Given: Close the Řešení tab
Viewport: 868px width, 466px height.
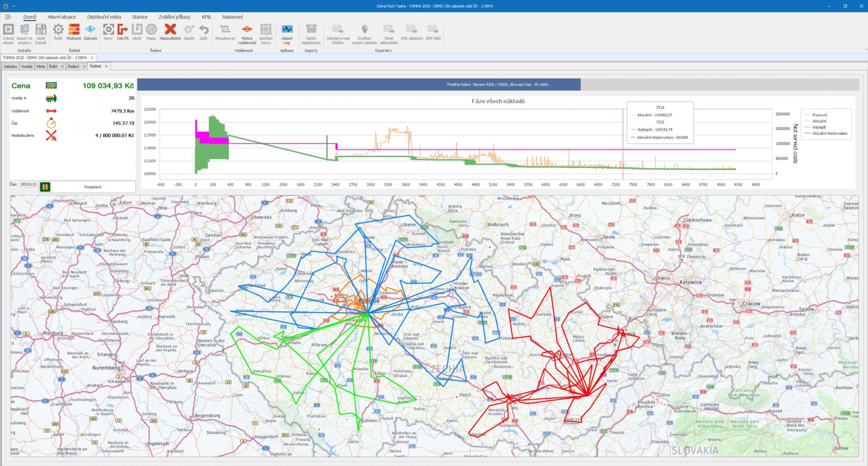Looking at the screenshot, I should [x=84, y=66].
